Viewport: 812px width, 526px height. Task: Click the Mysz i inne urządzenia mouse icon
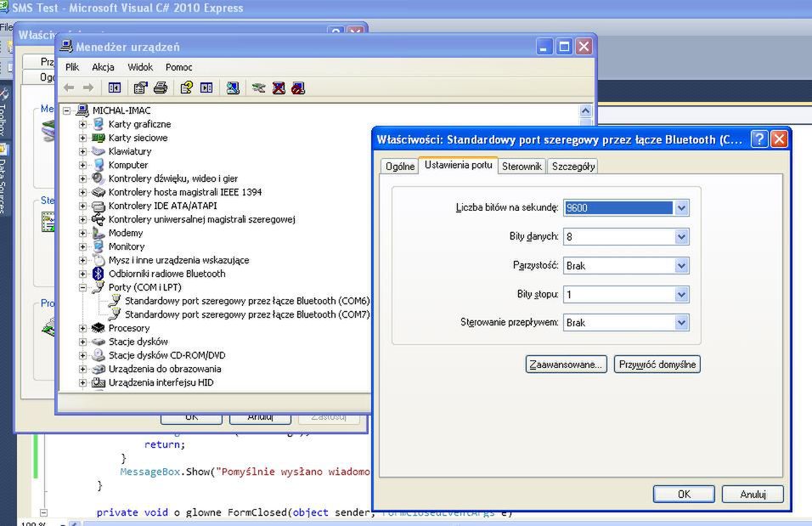click(x=99, y=260)
